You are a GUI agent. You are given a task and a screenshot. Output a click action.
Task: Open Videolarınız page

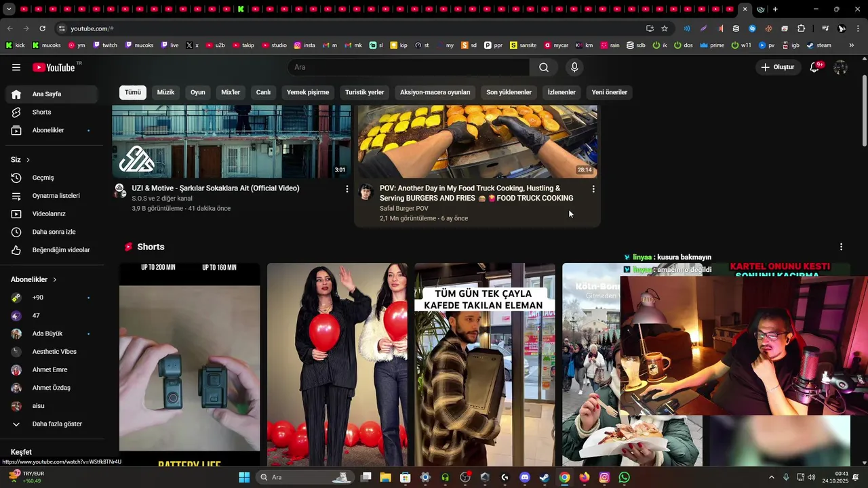tap(53, 213)
